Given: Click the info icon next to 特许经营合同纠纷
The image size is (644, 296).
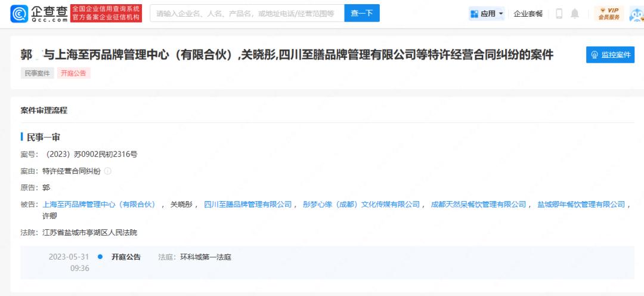Looking at the screenshot, I should point(107,171).
